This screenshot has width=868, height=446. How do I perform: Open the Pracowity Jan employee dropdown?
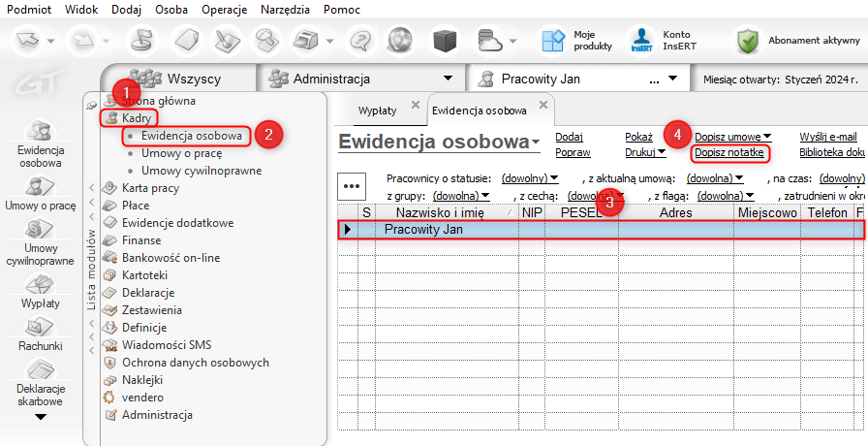point(672,79)
